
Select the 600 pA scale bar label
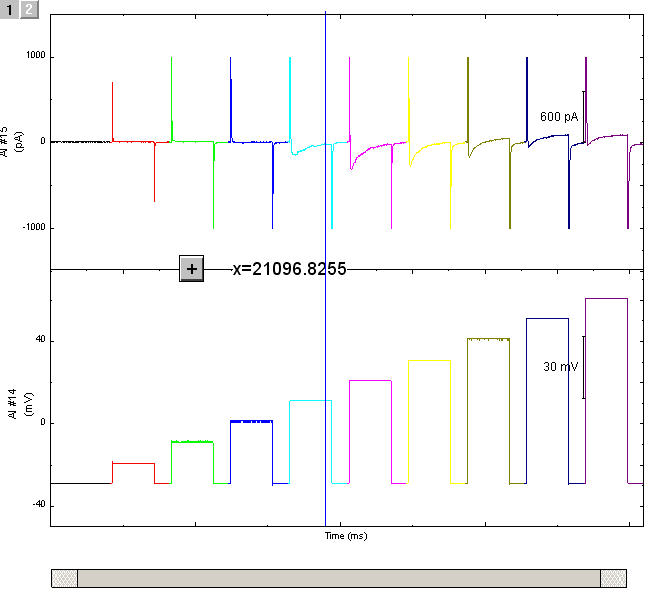pyautogui.click(x=558, y=117)
